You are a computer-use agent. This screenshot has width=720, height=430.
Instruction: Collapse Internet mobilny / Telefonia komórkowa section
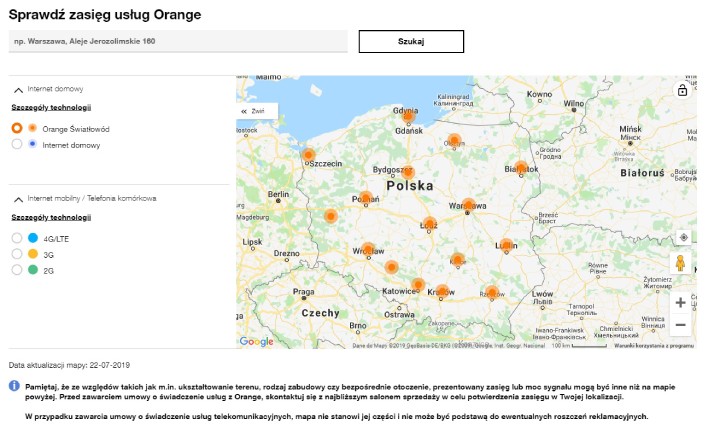(18, 198)
